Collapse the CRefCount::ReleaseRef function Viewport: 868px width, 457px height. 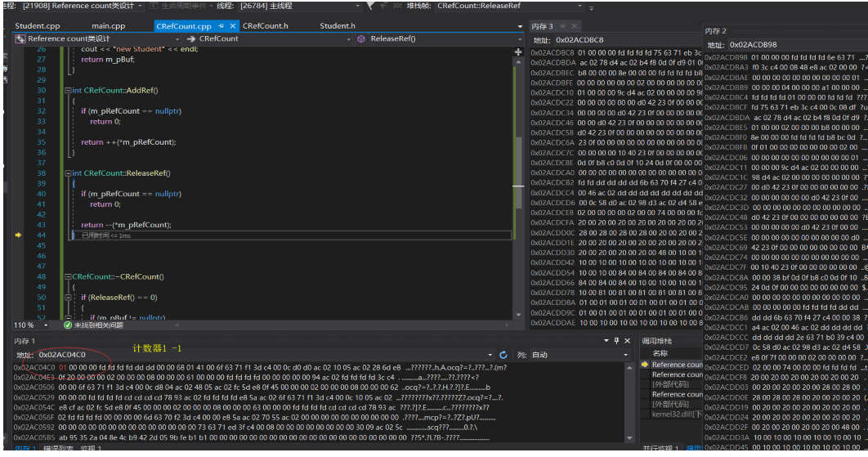pyautogui.click(x=68, y=173)
